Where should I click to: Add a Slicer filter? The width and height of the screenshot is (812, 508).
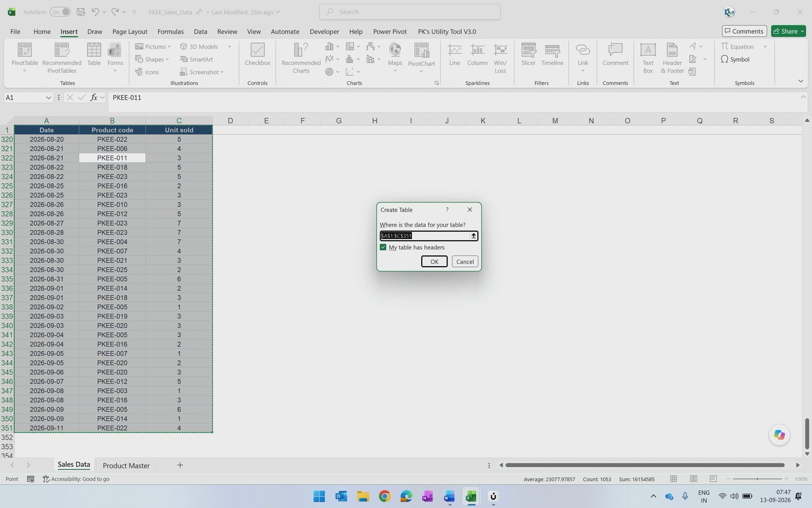click(528, 55)
